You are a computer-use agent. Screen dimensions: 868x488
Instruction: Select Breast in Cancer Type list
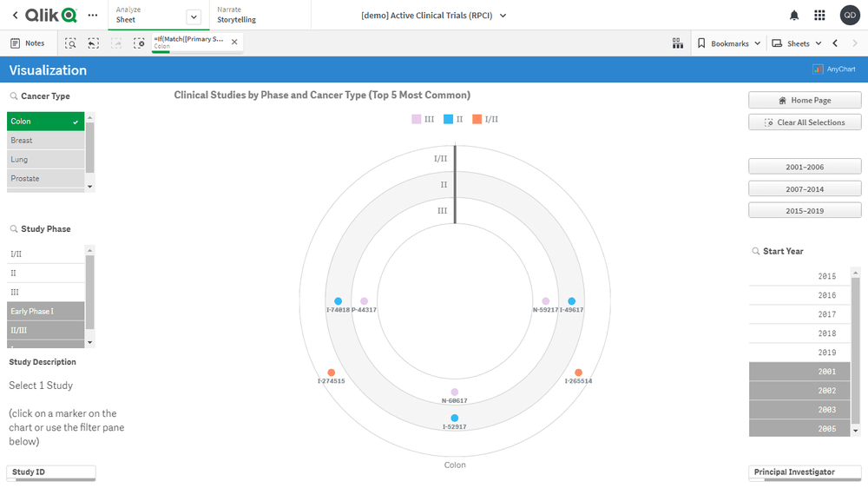tap(45, 141)
